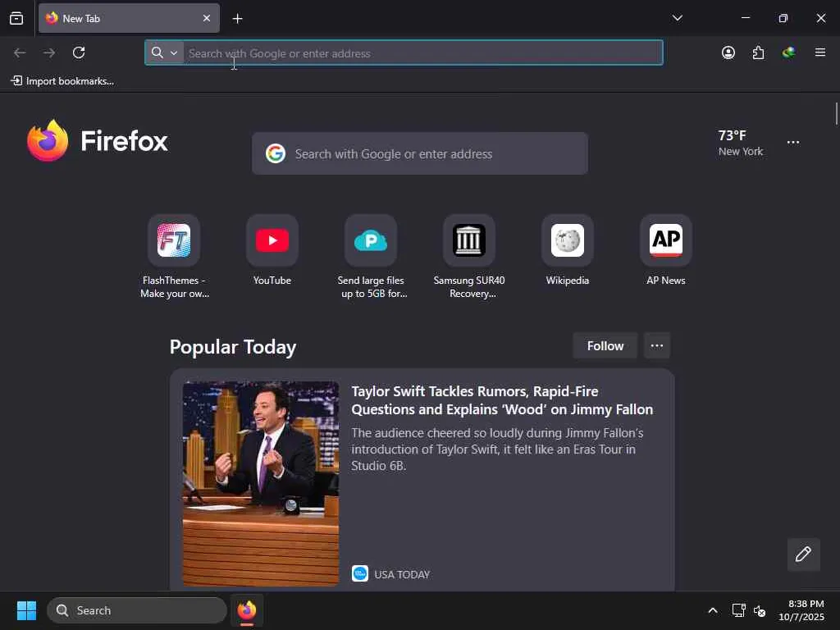Focus the Google search box on the page
Viewport: 840px width, 630px height.
pos(420,153)
